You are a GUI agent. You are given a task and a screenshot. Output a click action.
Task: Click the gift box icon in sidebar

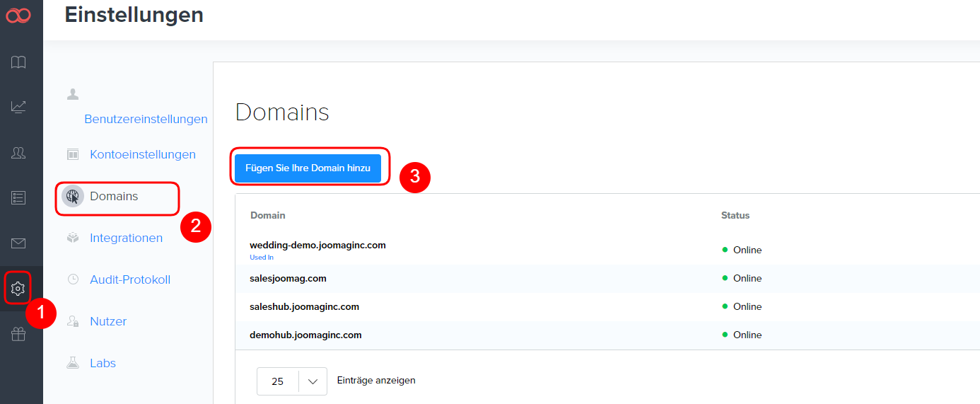[x=18, y=334]
